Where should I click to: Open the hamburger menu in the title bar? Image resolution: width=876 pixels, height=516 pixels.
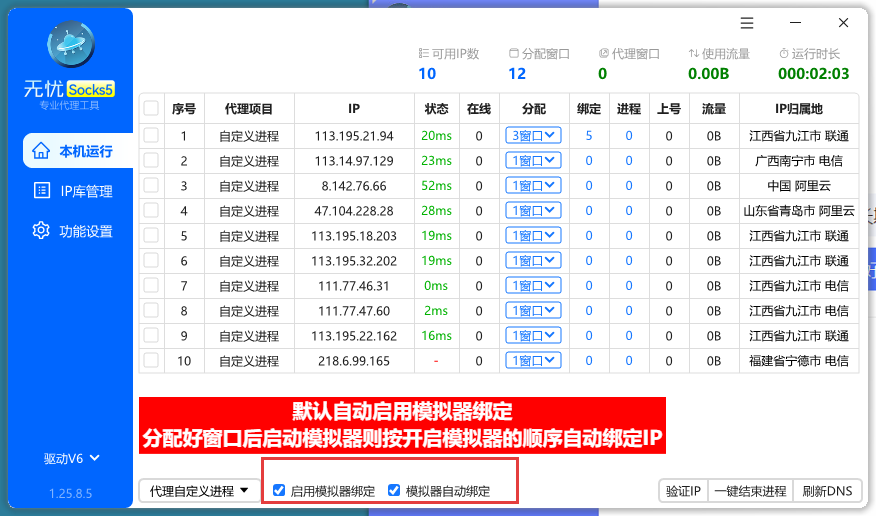[x=747, y=23]
